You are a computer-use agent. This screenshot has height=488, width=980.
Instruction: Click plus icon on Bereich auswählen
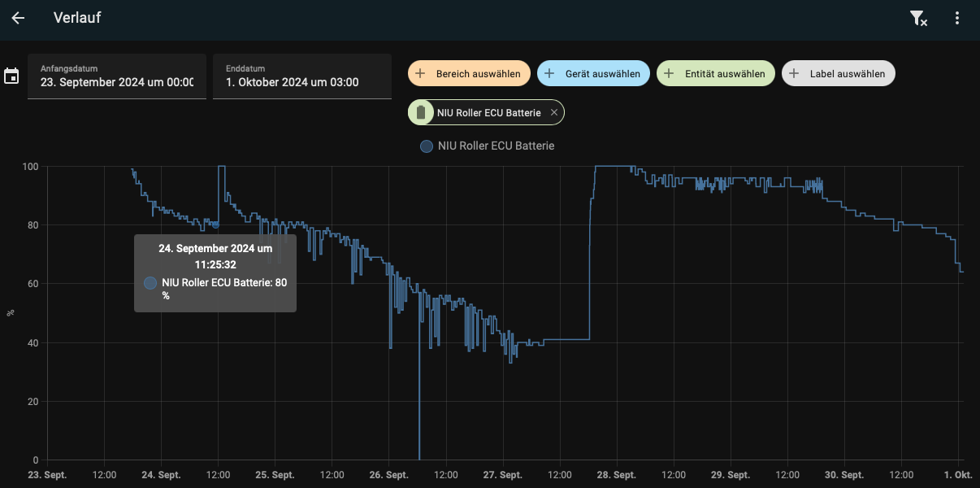pos(420,73)
